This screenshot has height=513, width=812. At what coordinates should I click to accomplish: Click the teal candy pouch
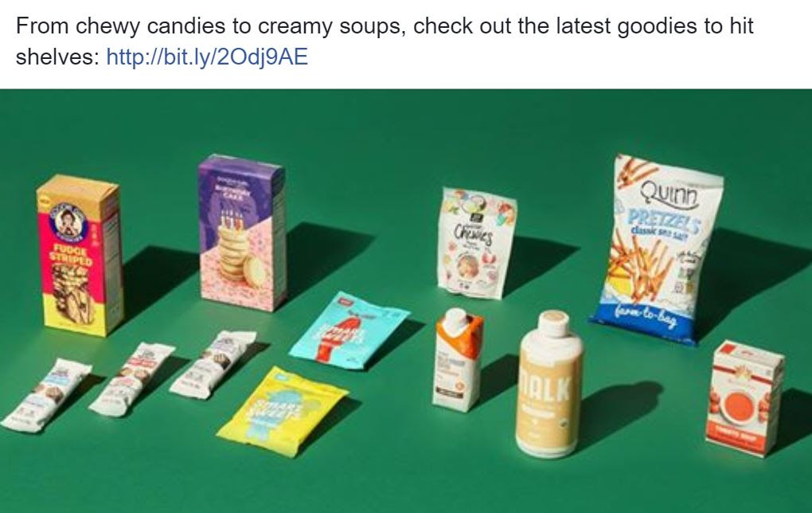pos(349,331)
